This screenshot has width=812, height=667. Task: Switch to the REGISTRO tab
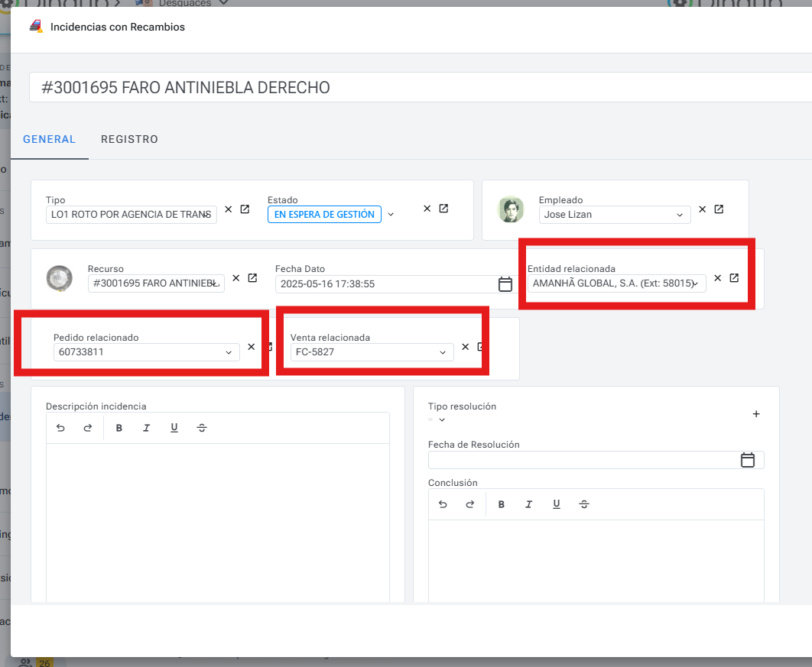click(x=129, y=139)
